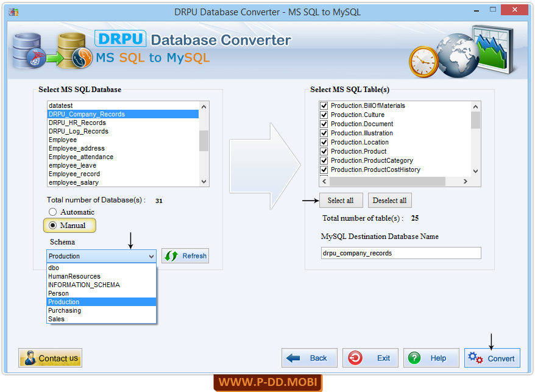535x392 pixels.
Task: Toggle the Production.Document checkbox
Action: point(324,124)
